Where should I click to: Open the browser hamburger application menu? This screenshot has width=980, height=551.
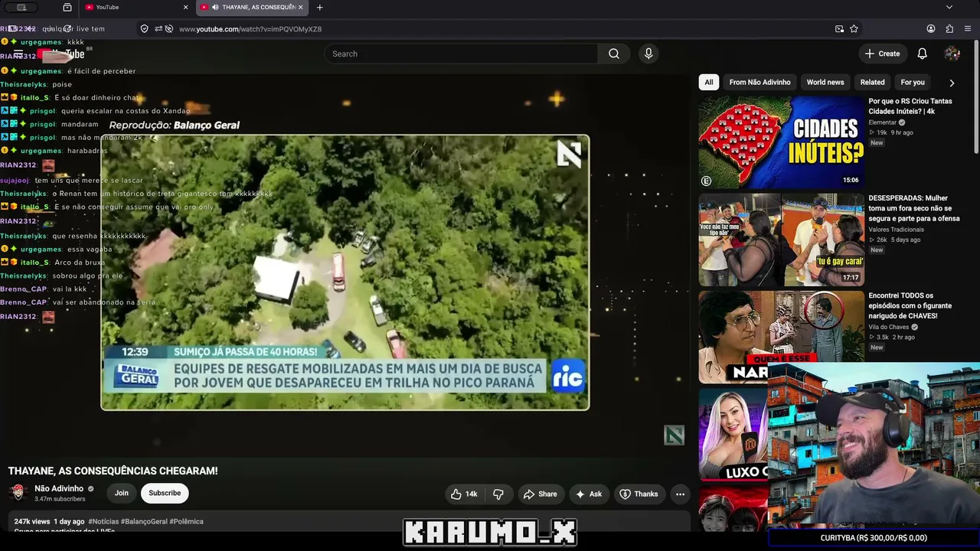pos(968,29)
